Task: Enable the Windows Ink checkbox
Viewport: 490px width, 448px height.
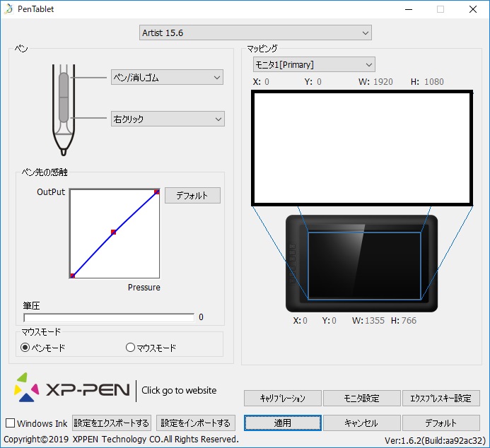Action: pos(11,423)
